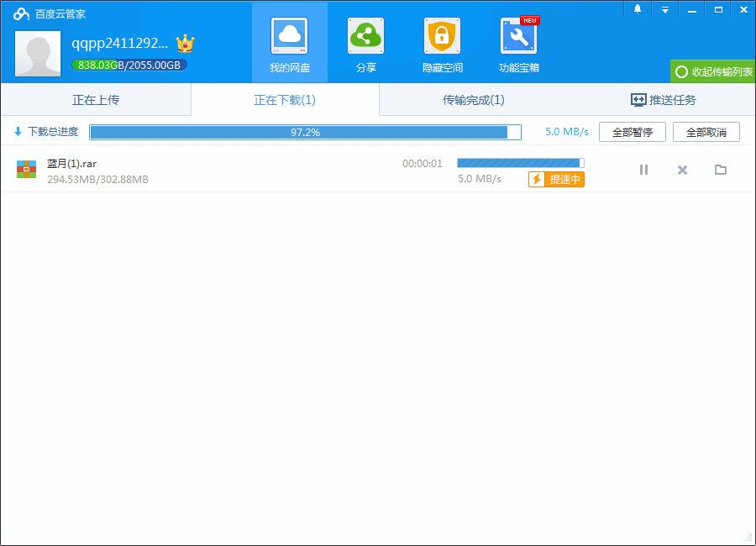Screen dimensions: 756x546
Task: Click the 294.53MB/302.88MB size text
Action: point(98,180)
